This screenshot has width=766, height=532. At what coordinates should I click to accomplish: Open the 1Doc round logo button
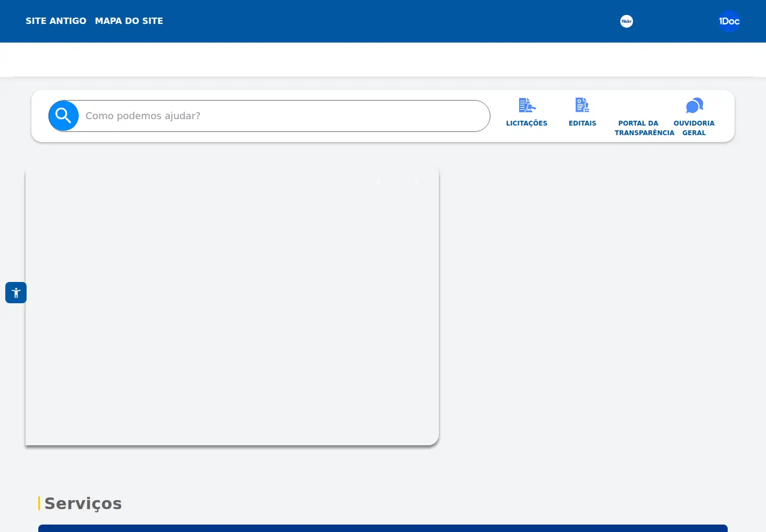pos(729,21)
